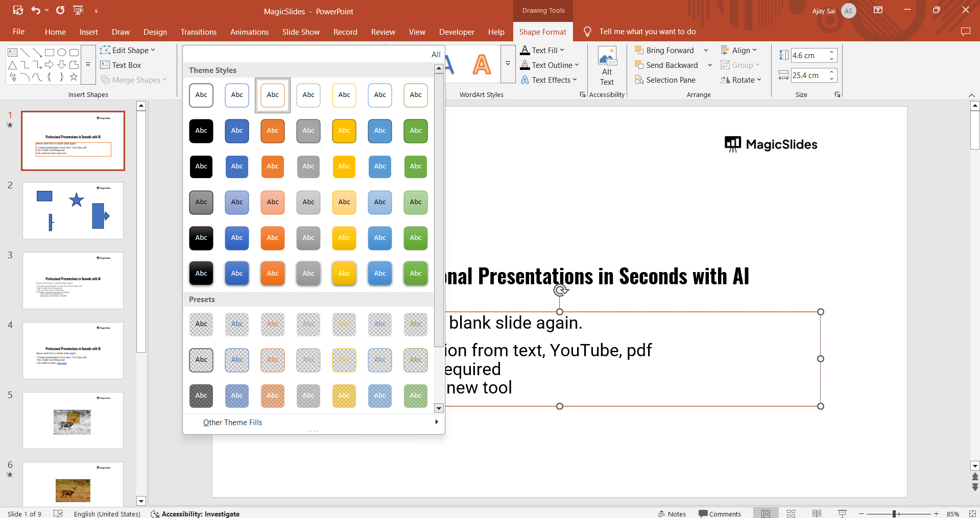Start slideshow from beginning via quick access

(x=78, y=10)
